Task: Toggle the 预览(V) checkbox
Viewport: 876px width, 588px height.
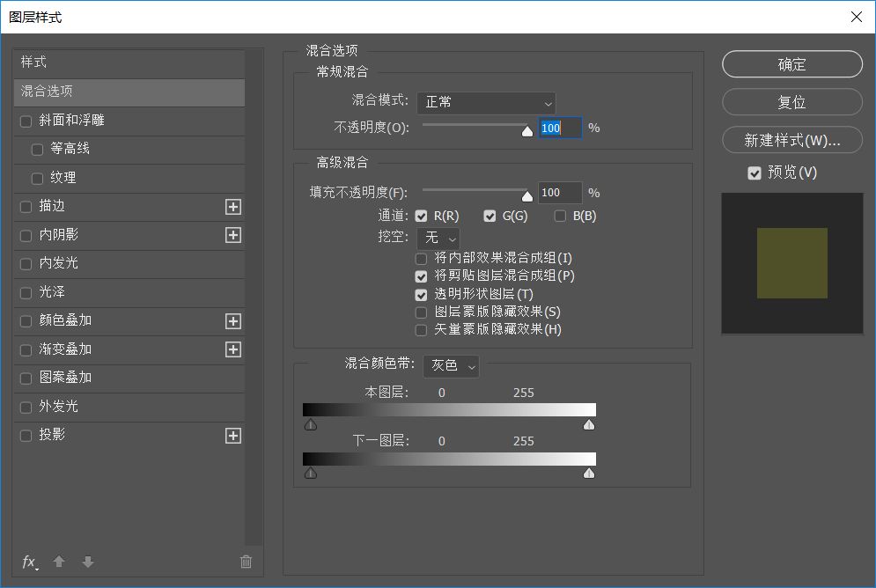Action: [755, 173]
